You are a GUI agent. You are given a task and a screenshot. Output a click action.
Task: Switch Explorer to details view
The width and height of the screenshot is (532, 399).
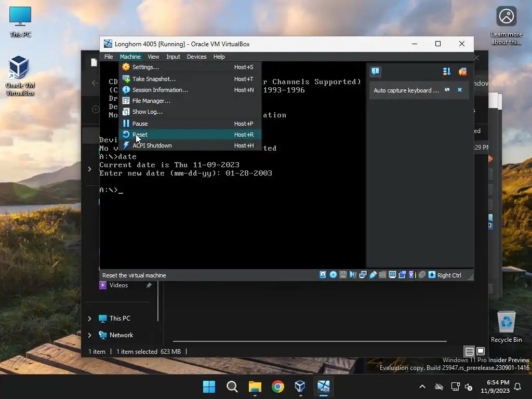click(469, 351)
